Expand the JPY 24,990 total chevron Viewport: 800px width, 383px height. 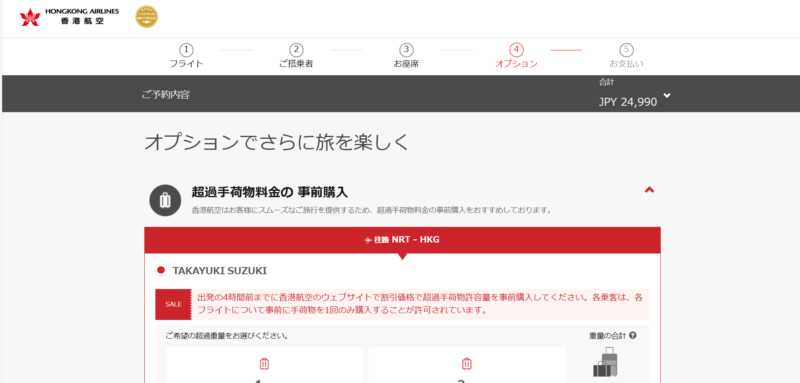coord(667,95)
